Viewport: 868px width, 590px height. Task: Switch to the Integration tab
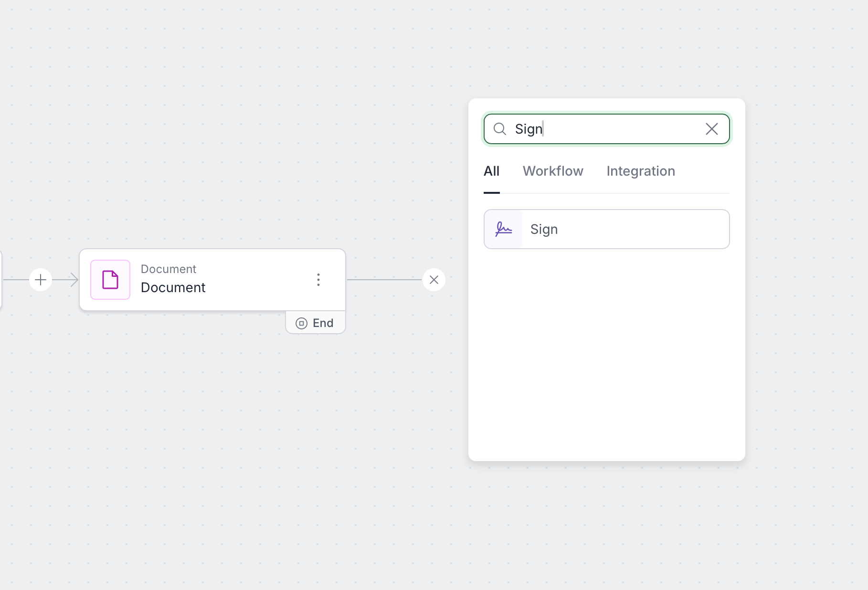[x=640, y=171]
